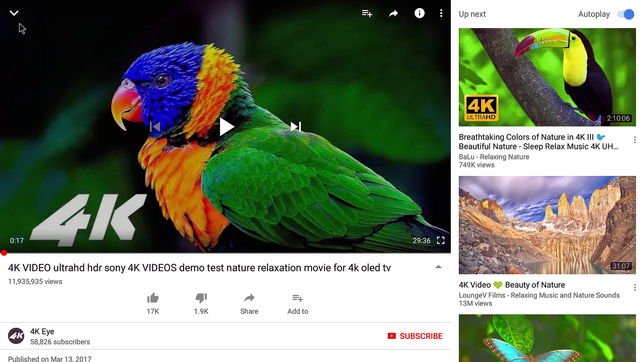
Task: Click BaLu - Relaxing Nature channel text
Action: click(x=494, y=157)
